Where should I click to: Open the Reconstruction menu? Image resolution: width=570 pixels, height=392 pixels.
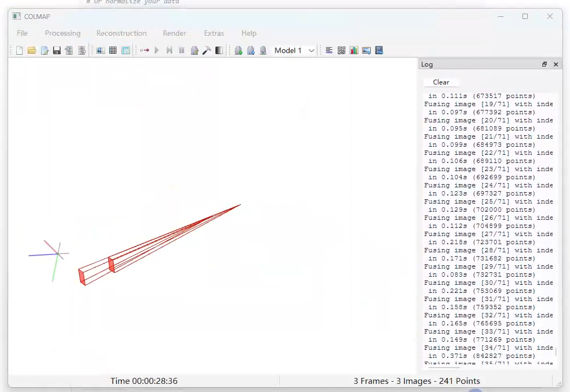click(x=121, y=33)
